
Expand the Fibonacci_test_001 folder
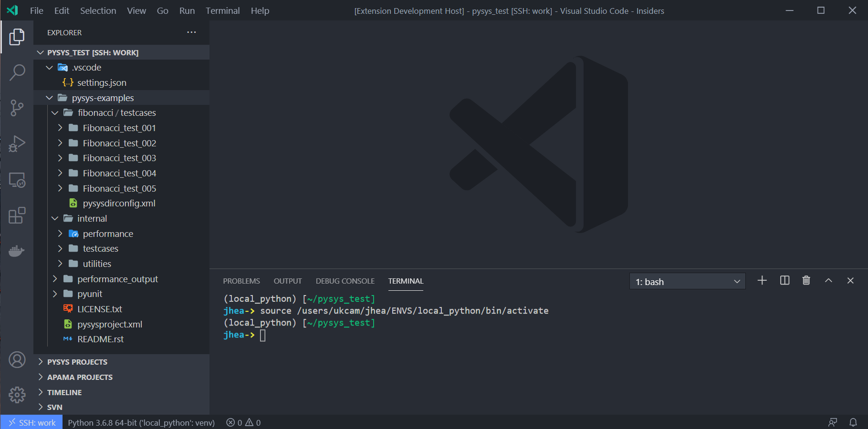click(x=121, y=128)
